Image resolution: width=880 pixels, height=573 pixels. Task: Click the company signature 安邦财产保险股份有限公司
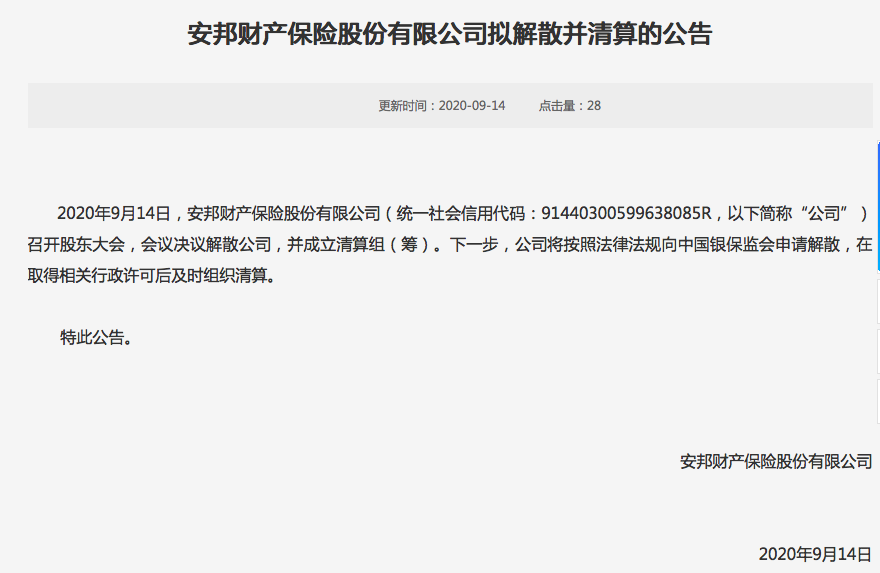[776, 461]
